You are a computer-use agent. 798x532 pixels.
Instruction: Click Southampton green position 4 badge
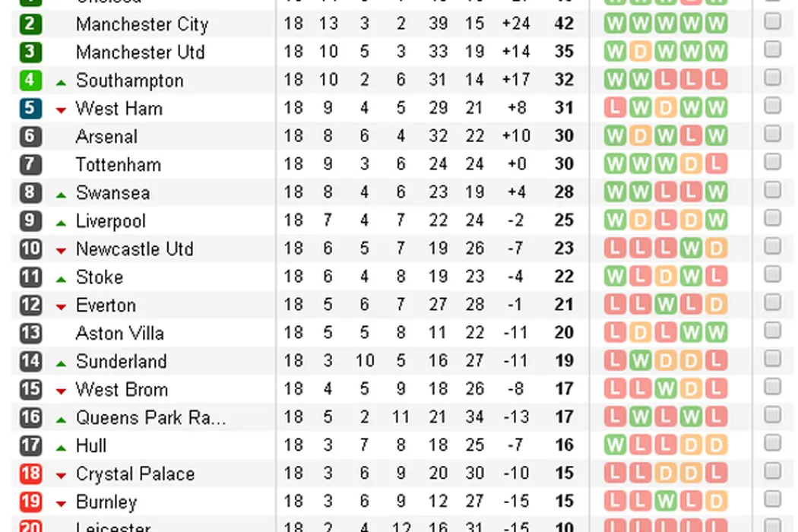pyautogui.click(x=30, y=81)
